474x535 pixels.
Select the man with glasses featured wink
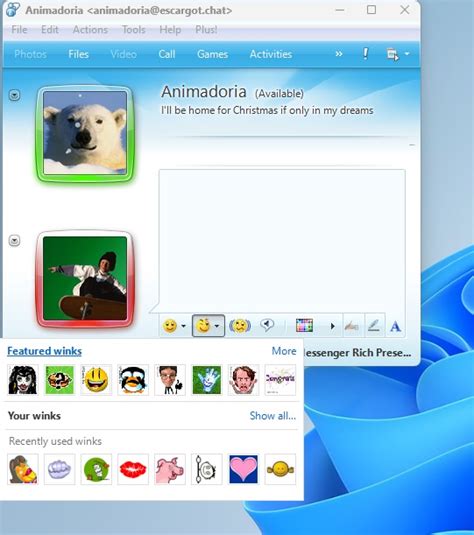(x=170, y=380)
